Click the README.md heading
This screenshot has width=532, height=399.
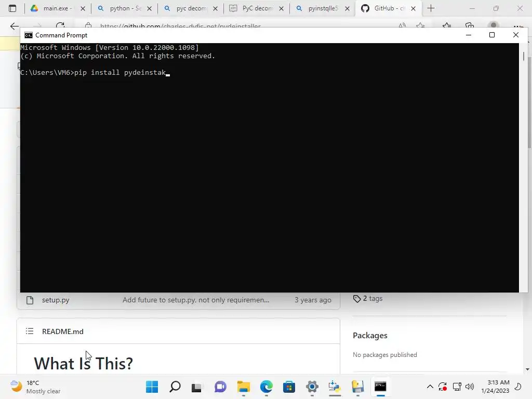coord(63,331)
